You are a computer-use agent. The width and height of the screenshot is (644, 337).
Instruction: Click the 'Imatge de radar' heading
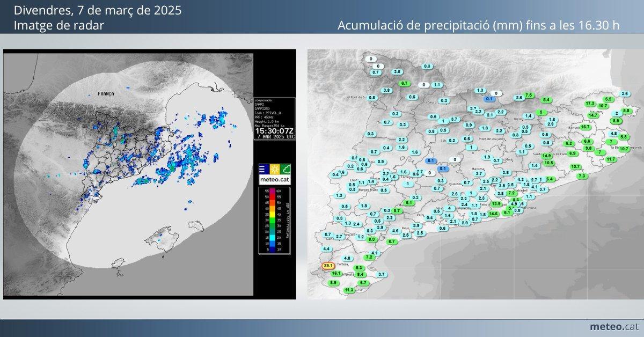[59, 25]
